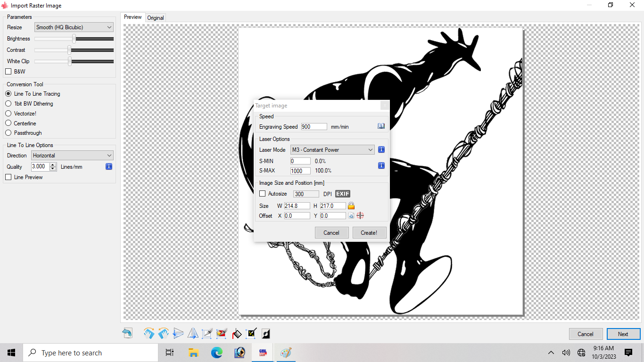Click the revert to original image icon
The image size is (644, 362).
[x=127, y=334]
